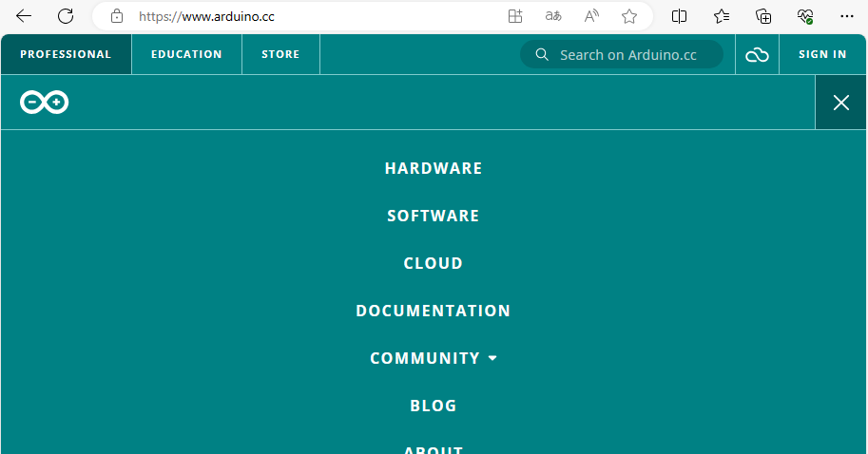Image resolution: width=868 pixels, height=454 pixels.
Task: Click the Search on Arduino.cc field
Action: click(x=622, y=55)
